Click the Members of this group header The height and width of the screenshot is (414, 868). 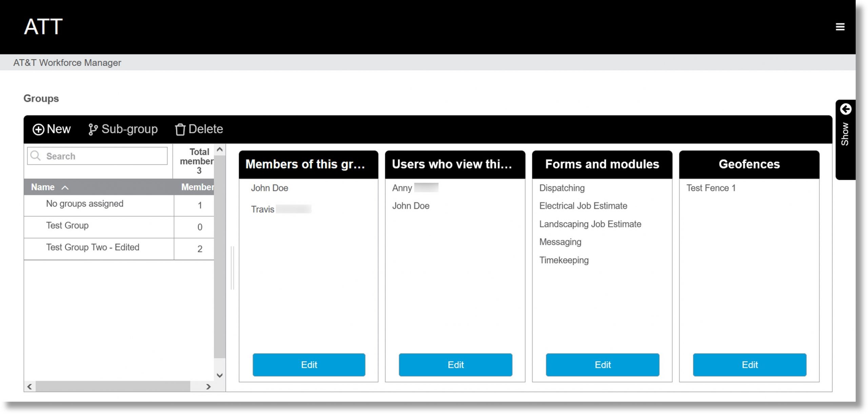[309, 164]
